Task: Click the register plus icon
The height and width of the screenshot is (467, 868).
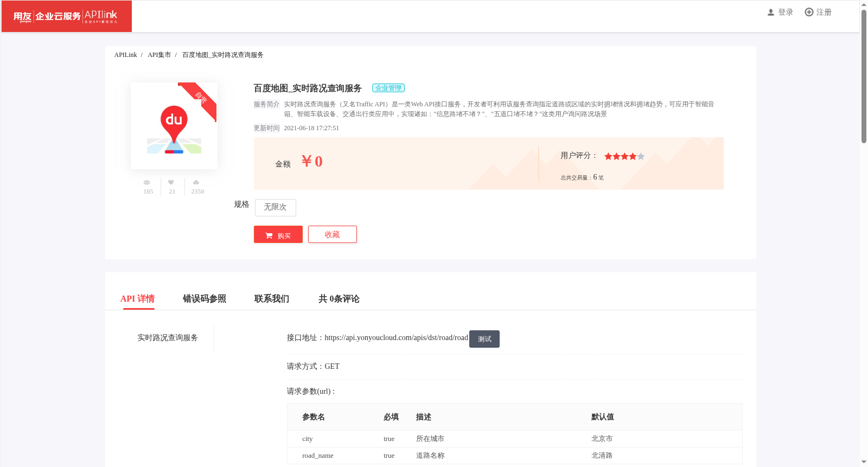Action: pos(809,12)
